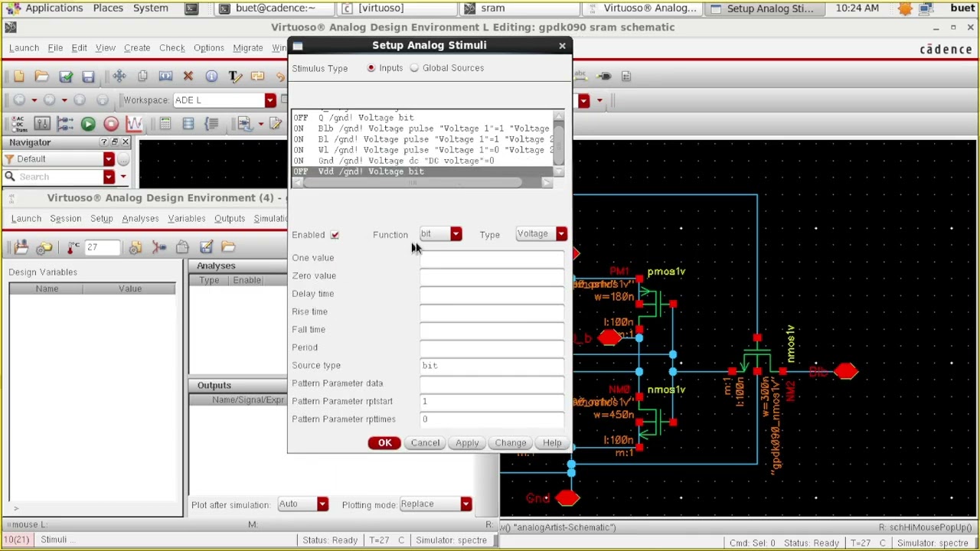
Task: Click the plot waveform outputs icon
Action: 135,124
